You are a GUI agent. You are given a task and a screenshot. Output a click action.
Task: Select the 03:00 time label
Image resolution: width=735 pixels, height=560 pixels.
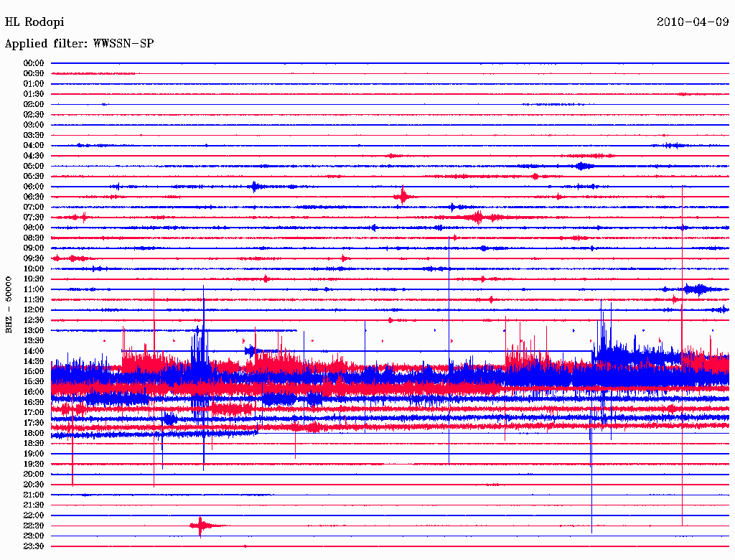point(34,125)
